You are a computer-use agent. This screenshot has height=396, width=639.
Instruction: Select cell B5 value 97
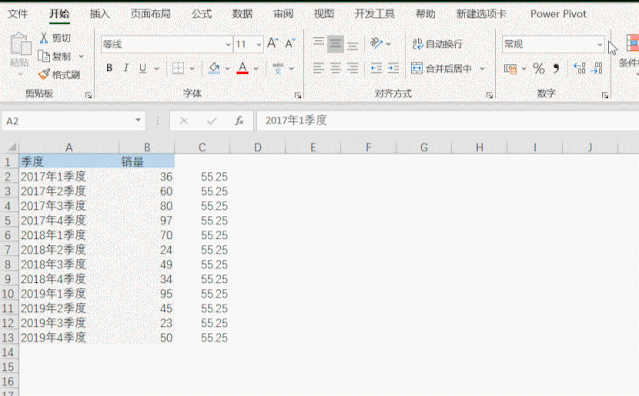pyautogui.click(x=147, y=220)
